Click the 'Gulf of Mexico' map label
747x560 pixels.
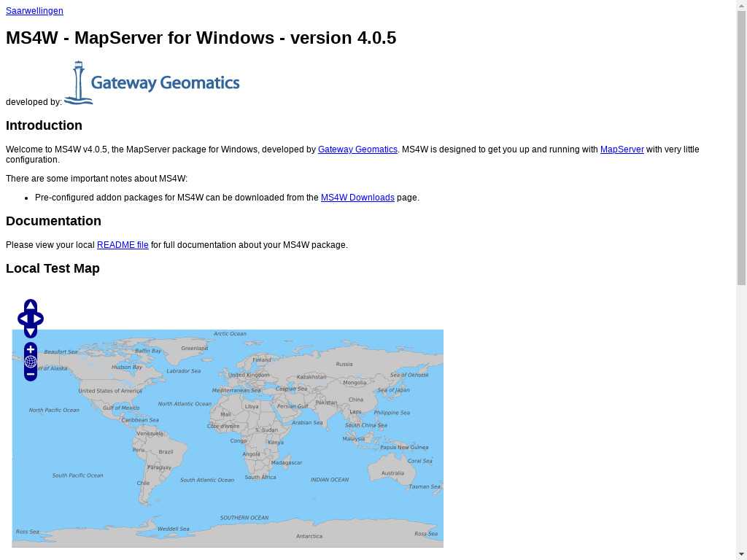(121, 408)
